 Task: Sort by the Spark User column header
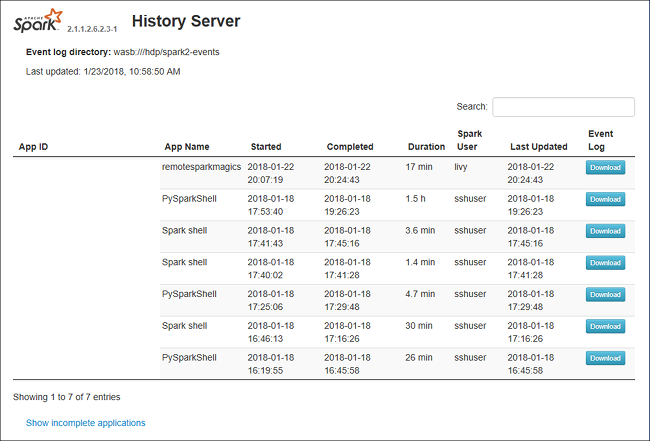tap(470, 140)
